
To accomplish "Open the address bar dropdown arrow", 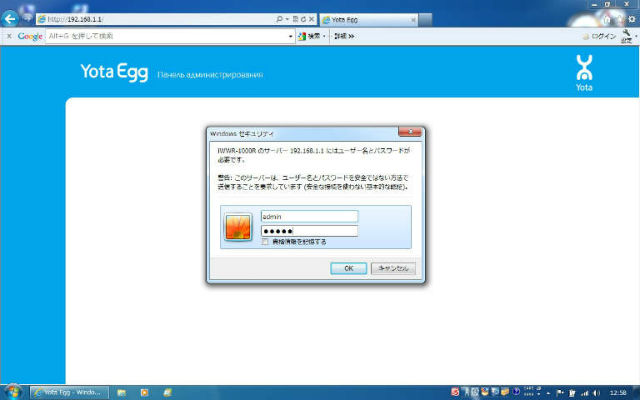I will pyautogui.click(x=288, y=19).
